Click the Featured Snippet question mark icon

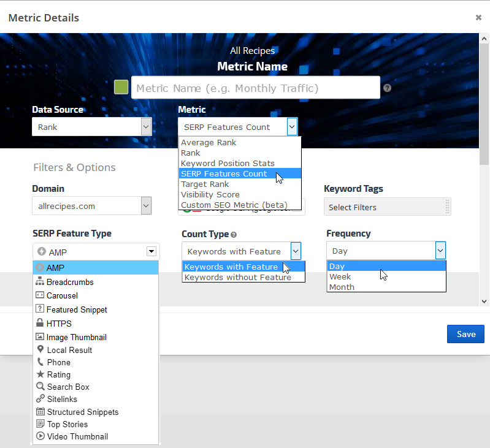[x=40, y=309]
